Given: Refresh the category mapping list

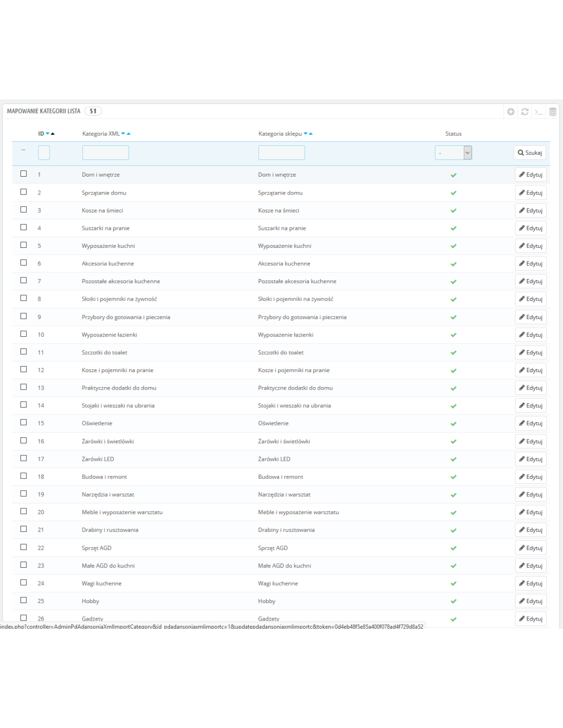Looking at the screenshot, I should [x=525, y=112].
